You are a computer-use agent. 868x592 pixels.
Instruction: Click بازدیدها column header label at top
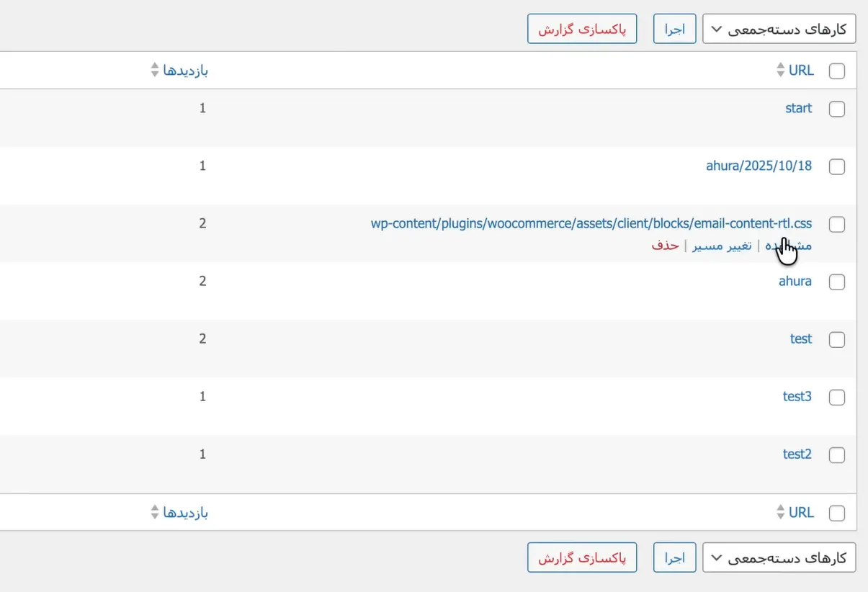click(x=186, y=71)
